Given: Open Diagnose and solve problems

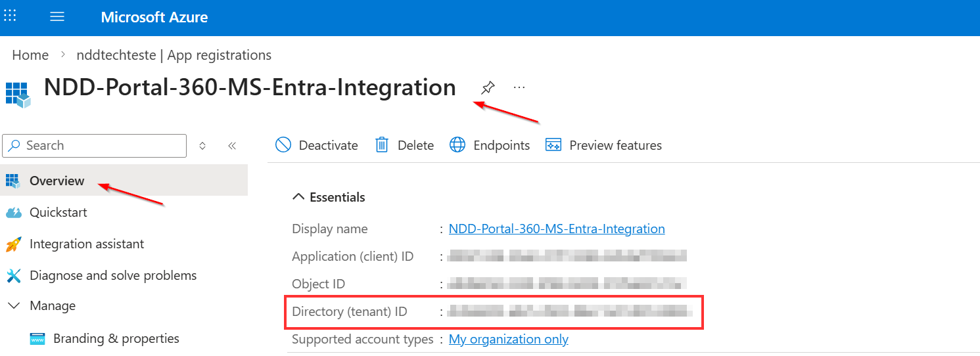Looking at the screenshot, I should (x=112, y=275).
